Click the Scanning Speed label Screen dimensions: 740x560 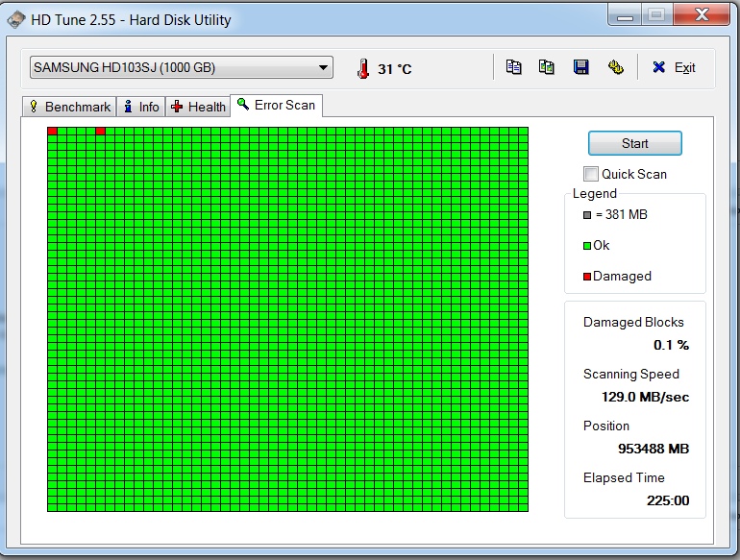pyautogui.click(x=631, y=374)
